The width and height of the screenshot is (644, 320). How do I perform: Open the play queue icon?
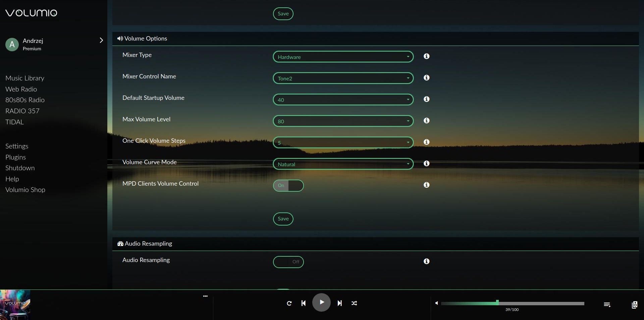(x=607, y=305)
